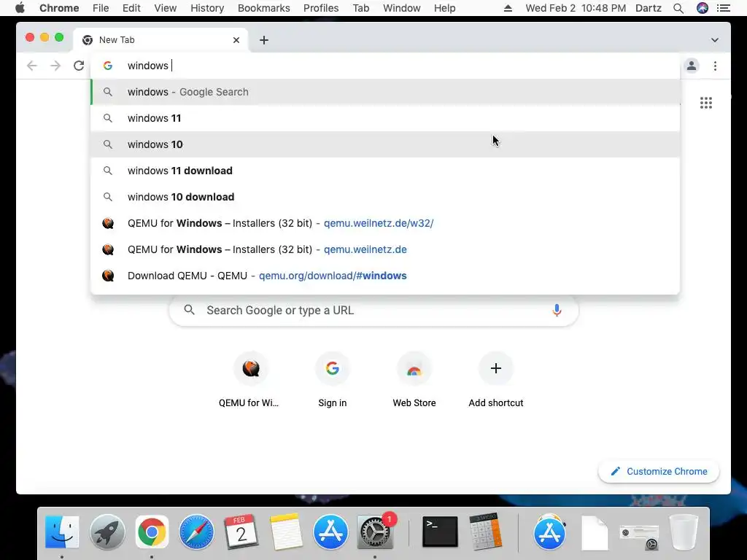Click the Chrome icon in the Dock

point(152,532)
